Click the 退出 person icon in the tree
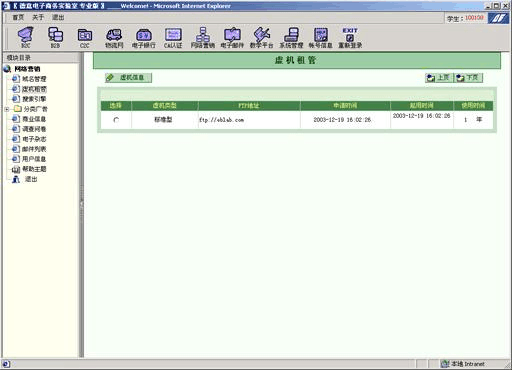The height and width of the screenshot is (370, 512). tap(16, 179)
